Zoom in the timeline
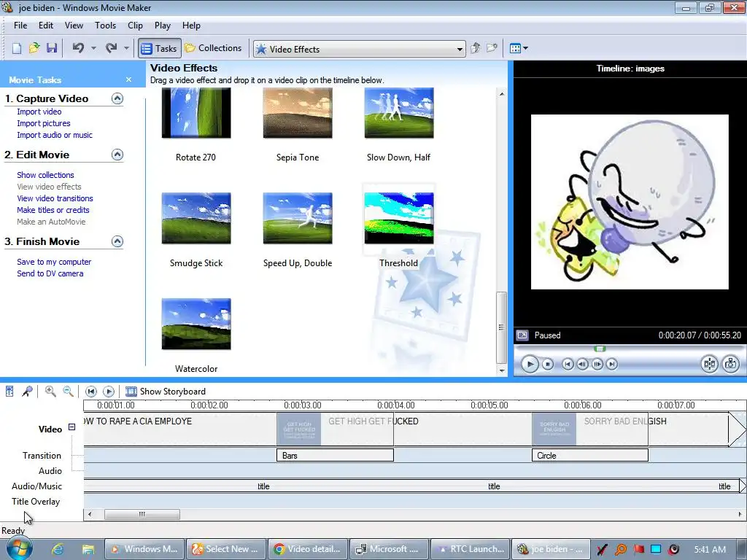The width and height of the screenshot is (747, 560). pyautogui.click(x=50, y=392)
